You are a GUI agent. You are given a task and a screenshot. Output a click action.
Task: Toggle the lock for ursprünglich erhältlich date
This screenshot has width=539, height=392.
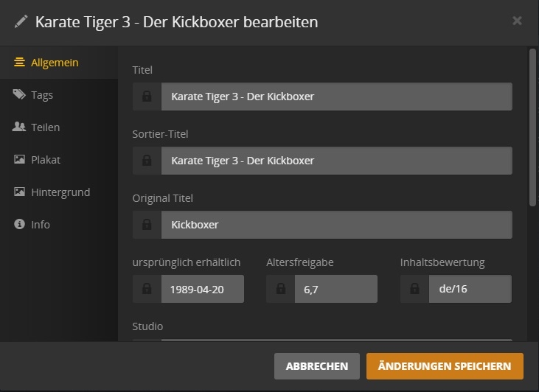pyautogui.click(x=147, y=289)
